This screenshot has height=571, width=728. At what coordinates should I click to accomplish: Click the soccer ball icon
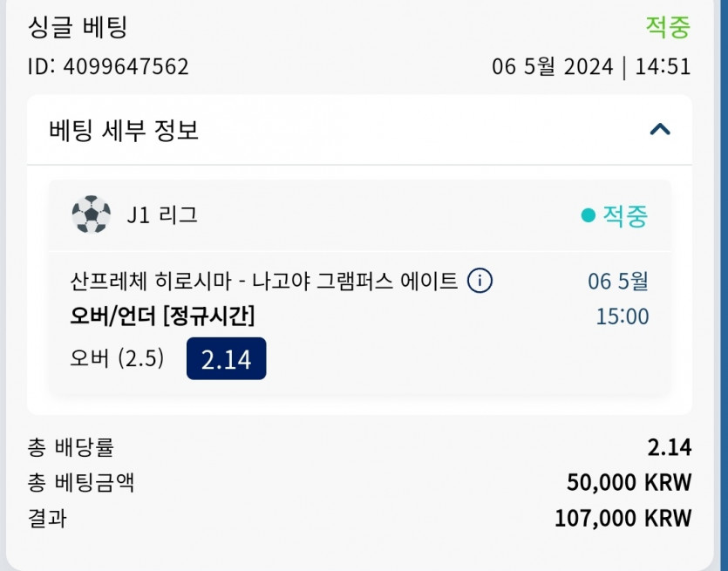pos(92,214)
